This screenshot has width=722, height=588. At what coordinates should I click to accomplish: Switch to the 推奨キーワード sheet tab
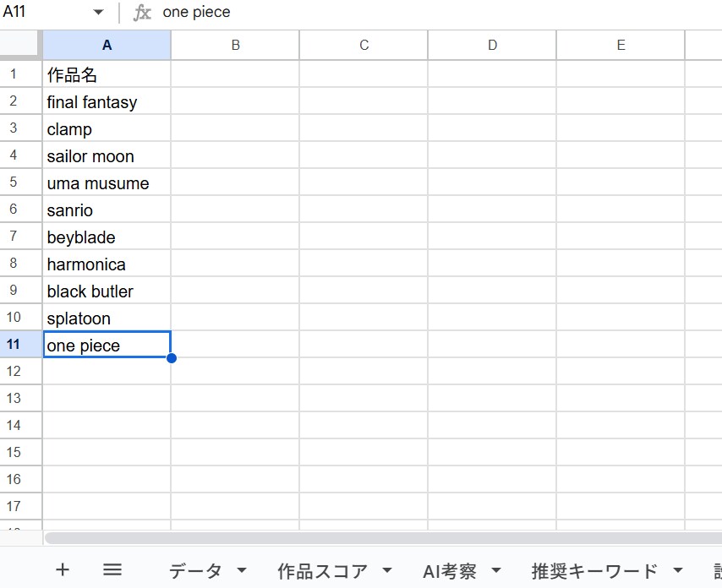(594, 571)
